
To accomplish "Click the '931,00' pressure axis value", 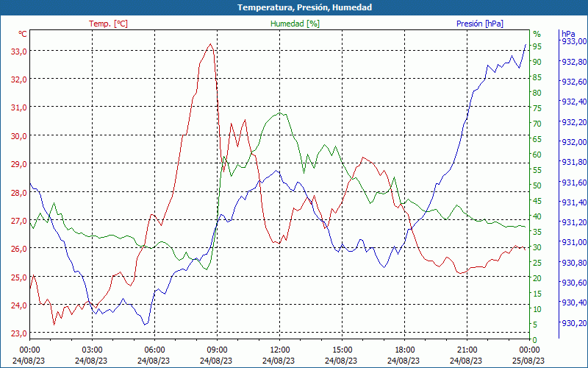I will [x=573, y=242].
